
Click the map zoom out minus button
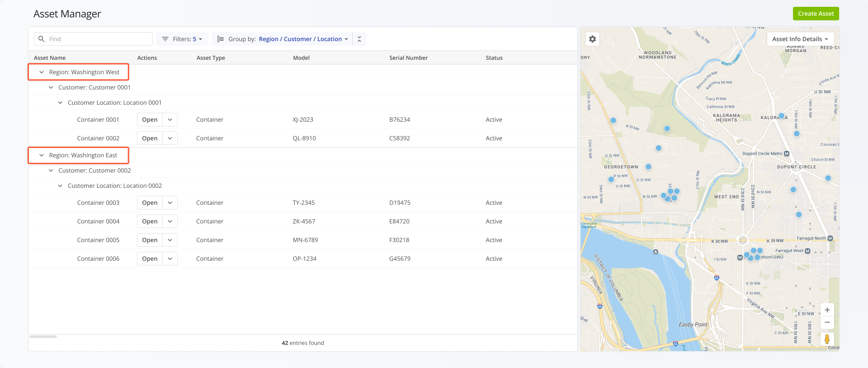tap(827, 323)
